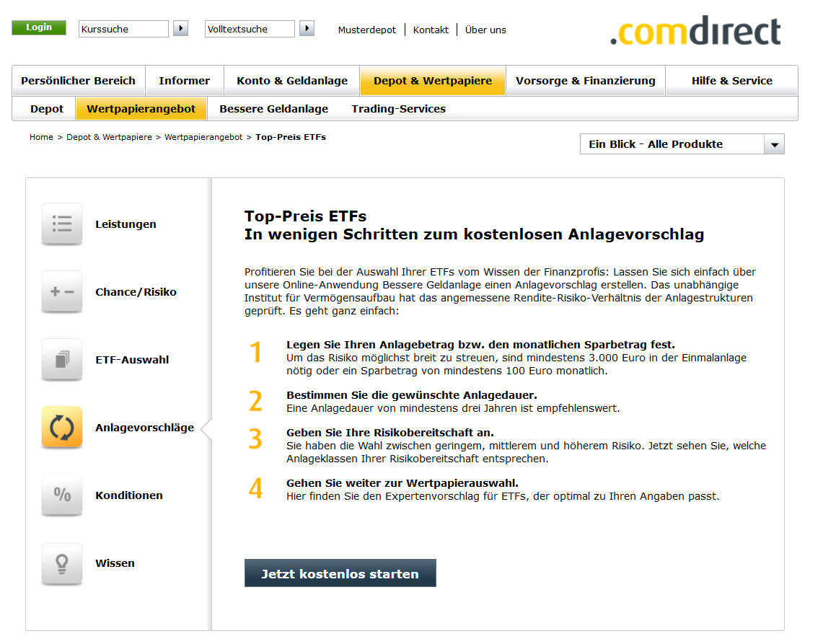Click the Wissen lightbulb icon
This screenshot has width=823, height=644.
[x=62, y=563]
